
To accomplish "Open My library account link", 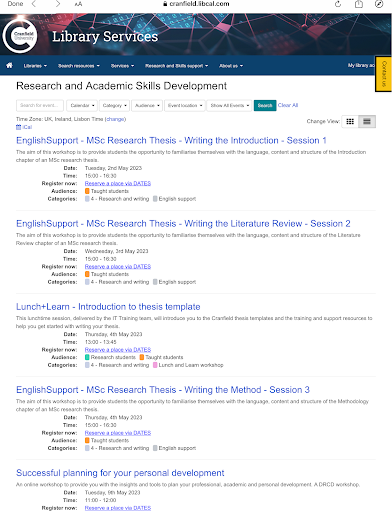I will pos(361,65).
